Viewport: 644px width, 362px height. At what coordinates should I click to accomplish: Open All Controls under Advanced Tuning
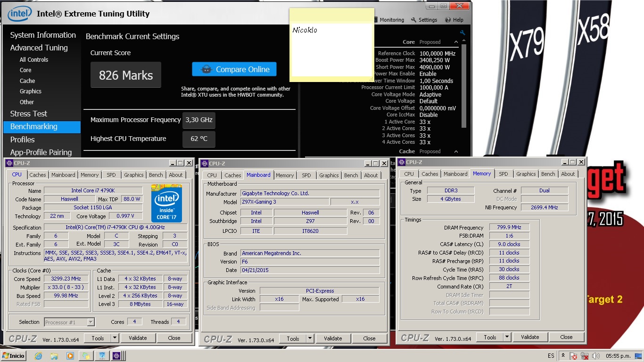click(x=34, y=59)
